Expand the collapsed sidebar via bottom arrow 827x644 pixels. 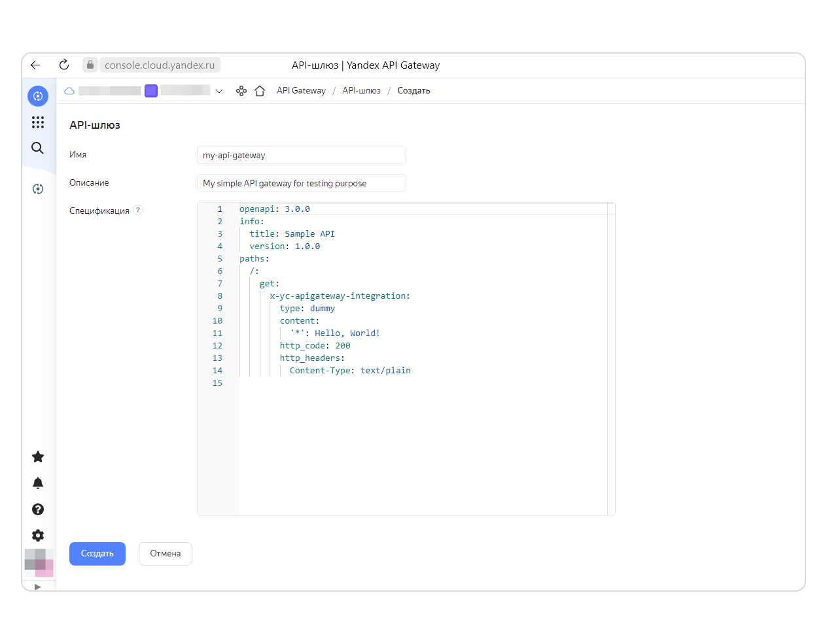click(x=38, y=586)
